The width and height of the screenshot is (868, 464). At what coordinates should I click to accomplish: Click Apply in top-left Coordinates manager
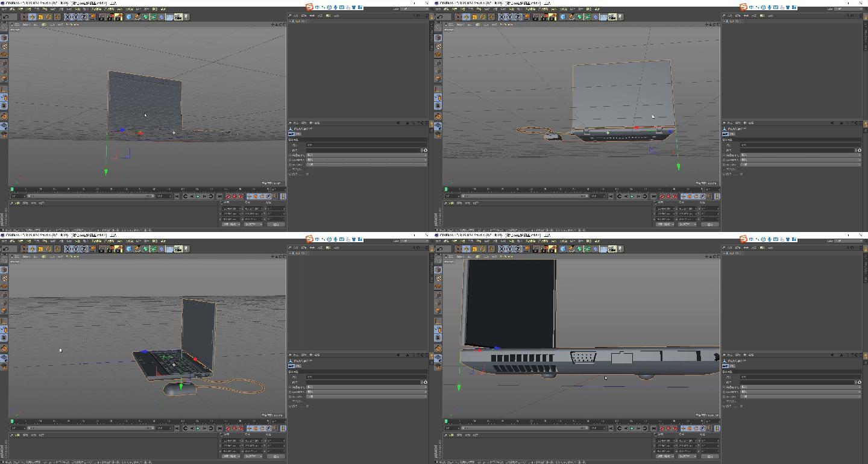coord(276,224)
